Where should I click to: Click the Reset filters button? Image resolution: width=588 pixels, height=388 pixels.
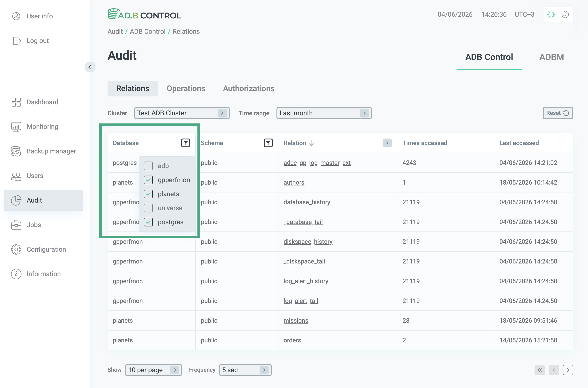coord(558,113)
